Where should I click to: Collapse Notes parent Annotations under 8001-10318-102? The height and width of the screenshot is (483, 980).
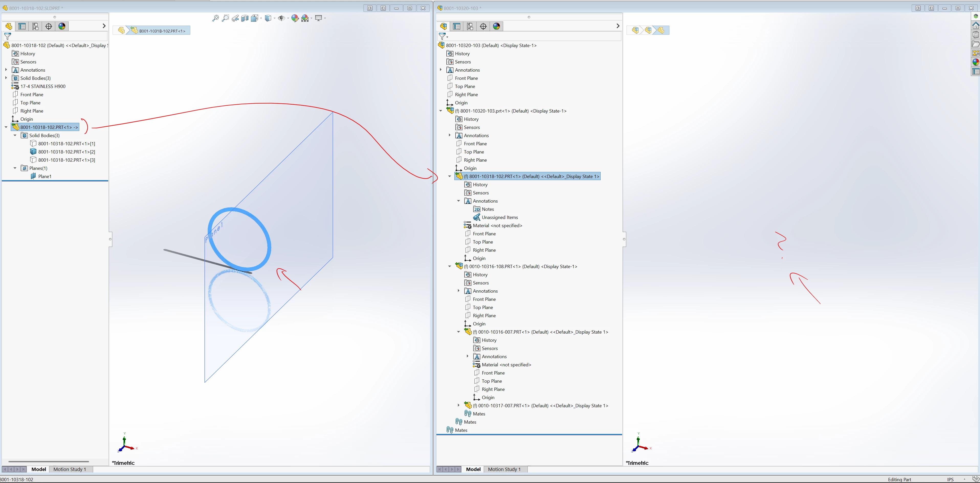(458, 201)
